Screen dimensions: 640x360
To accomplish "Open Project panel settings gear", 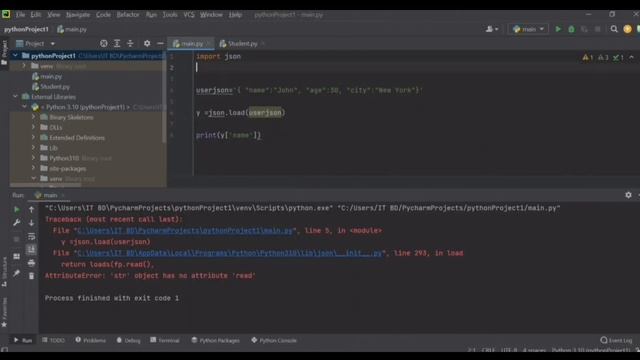I will coord(147,43).
